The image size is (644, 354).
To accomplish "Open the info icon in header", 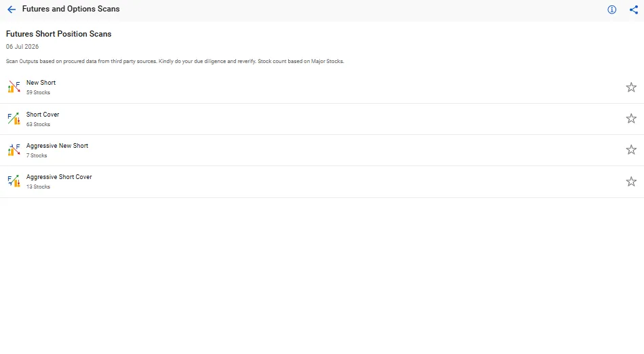I will [612, 9].
